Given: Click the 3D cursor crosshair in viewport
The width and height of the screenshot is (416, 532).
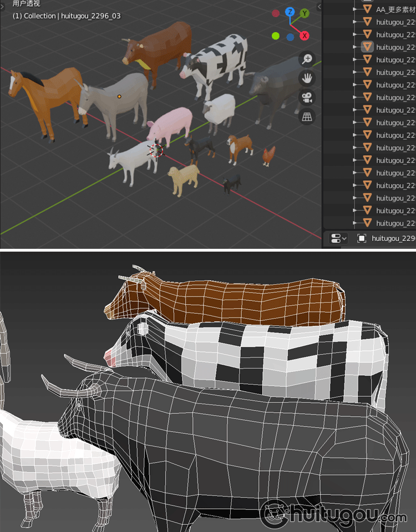Looking at the screenshot, I should pyautogui.click(x=156, y=150).
